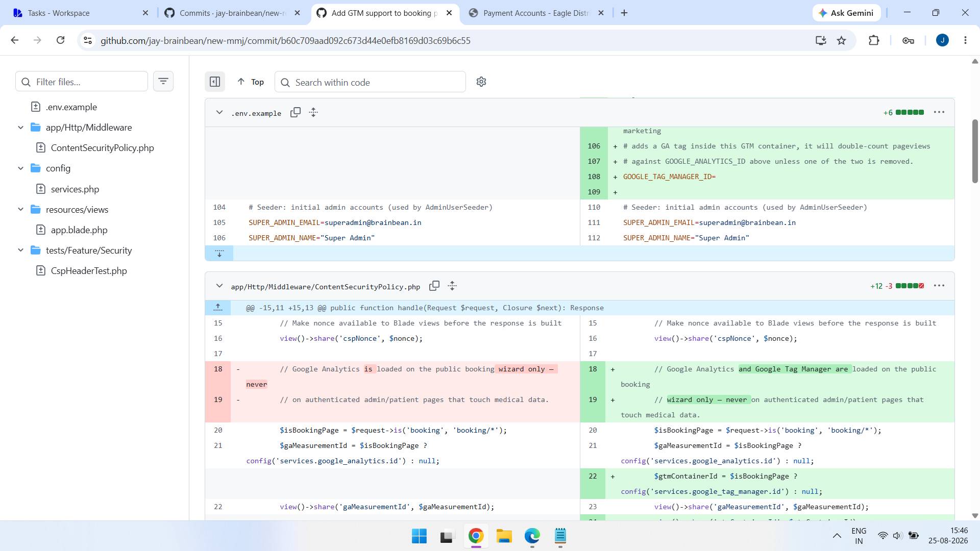Expand lines below in .env.example diff
Image resolution: width=980 pixels, height=551 pixels.
(219, 253)
